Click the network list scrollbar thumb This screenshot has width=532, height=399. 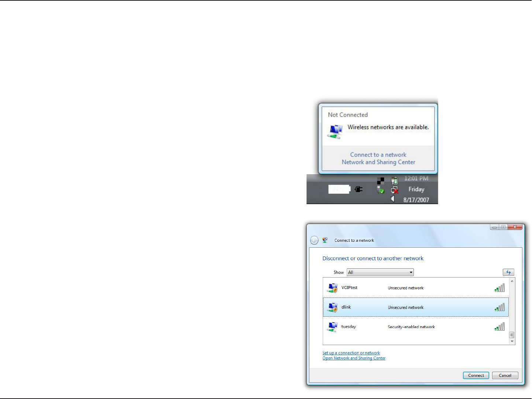pyautogui.click(x=512, y=335)
